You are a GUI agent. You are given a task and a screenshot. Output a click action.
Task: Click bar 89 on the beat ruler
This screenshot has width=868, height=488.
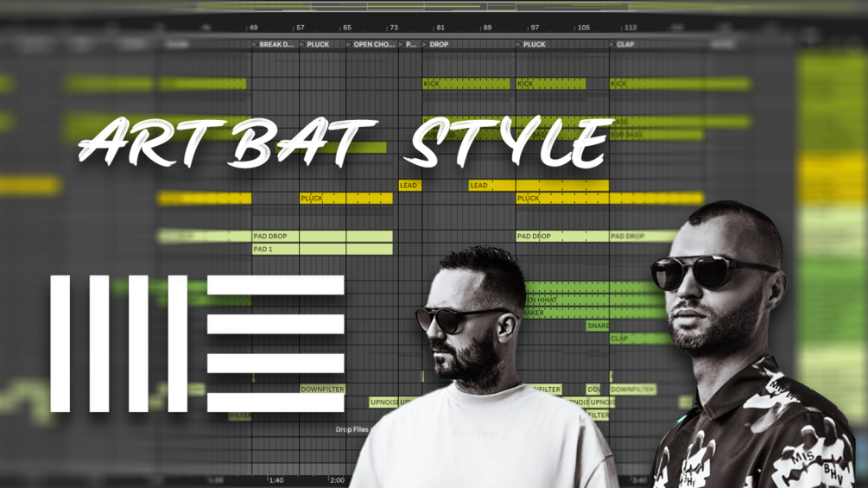487,27
